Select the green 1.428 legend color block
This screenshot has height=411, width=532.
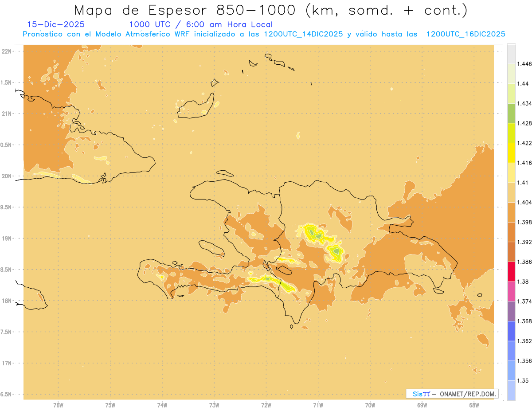click(x=511, y=113)
